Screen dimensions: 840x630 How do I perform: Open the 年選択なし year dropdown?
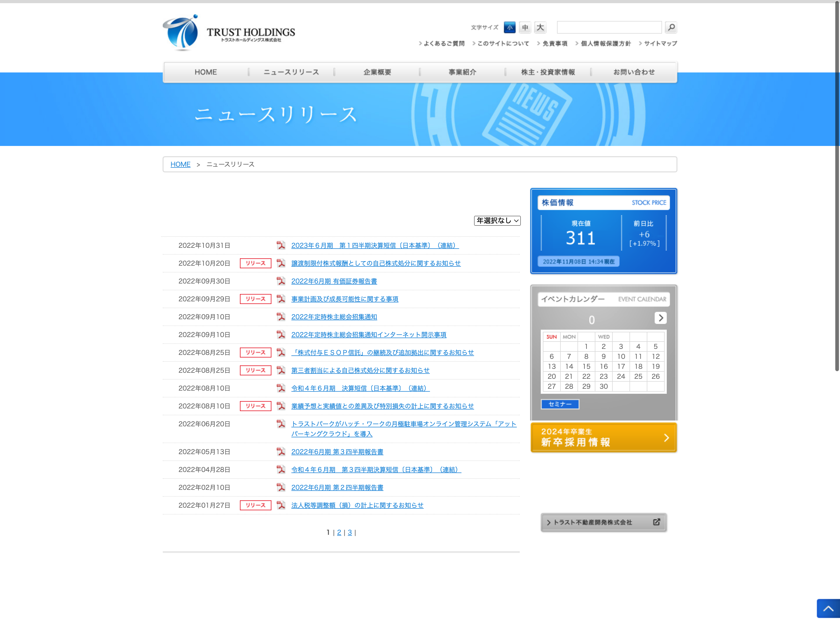click(497, 221)
